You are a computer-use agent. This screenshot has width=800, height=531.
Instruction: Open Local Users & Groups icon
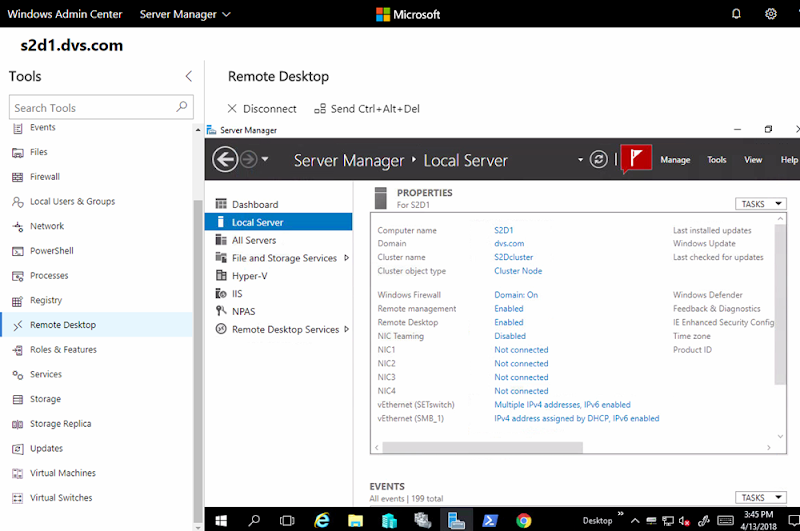(18, 202)
